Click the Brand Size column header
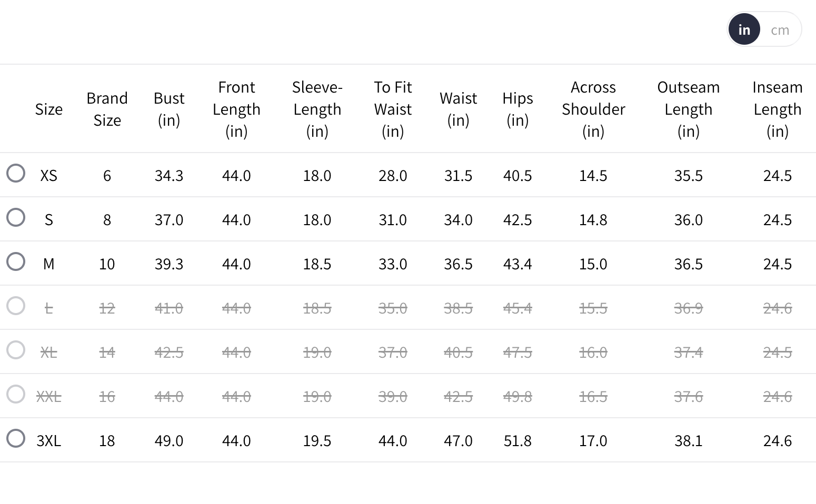 click(x=107, y=109)
